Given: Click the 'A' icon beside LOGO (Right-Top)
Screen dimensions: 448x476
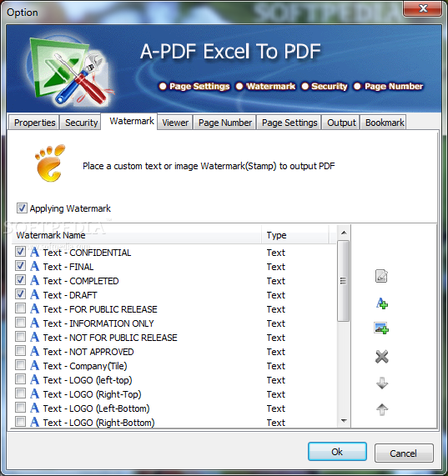Looking at the screenshot, I should pos(35,393).
